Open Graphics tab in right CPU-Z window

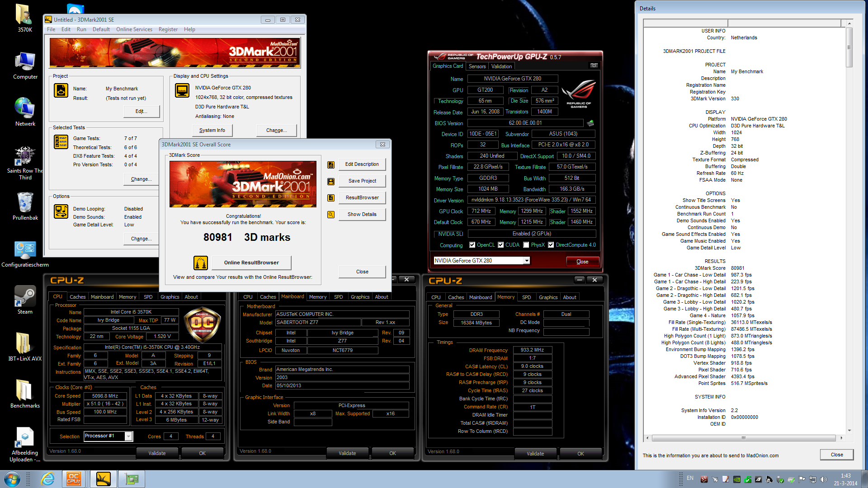pyautogui.click(x=548, y=297)
